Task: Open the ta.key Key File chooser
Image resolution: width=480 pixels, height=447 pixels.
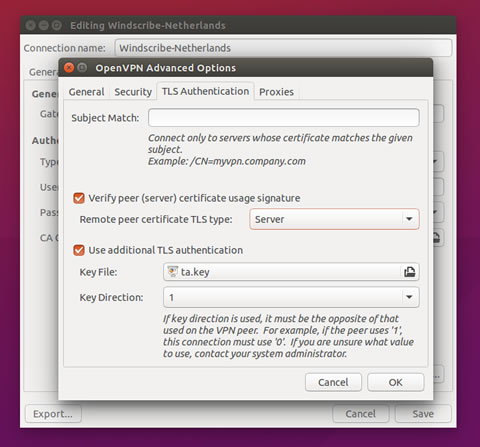Action: 291,272
